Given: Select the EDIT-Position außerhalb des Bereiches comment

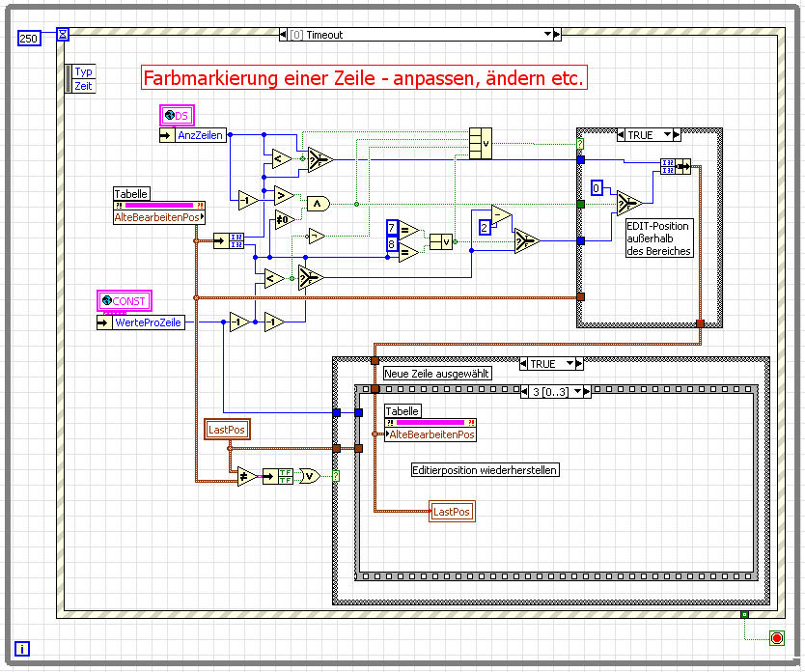Looking at the screenshot, I should point(659,238).
